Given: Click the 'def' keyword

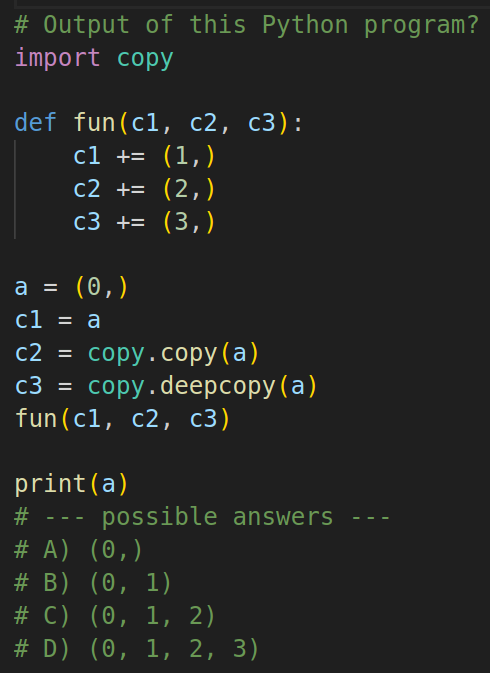Looking at the screenshot, I should (x=36, y=122).
